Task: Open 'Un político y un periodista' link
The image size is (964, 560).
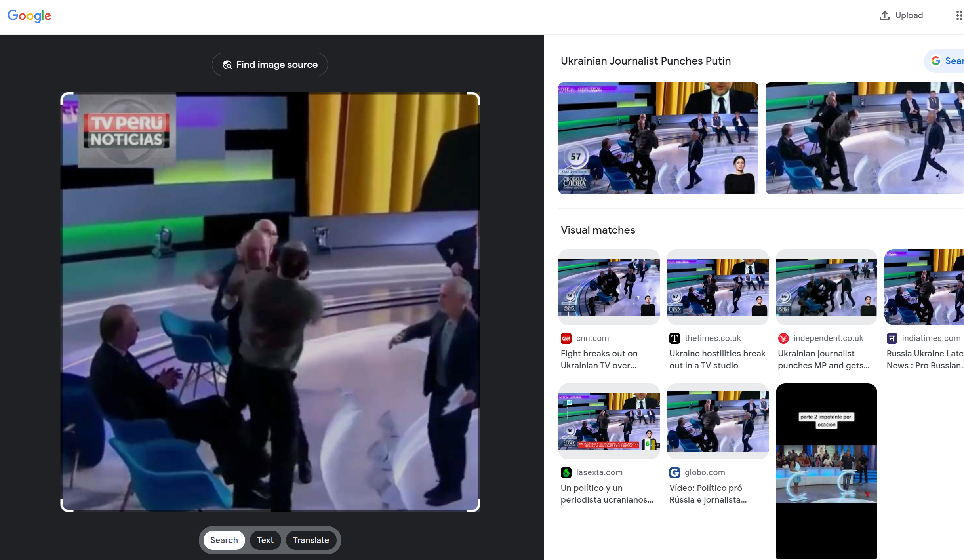Action: (x=607, y=494)
